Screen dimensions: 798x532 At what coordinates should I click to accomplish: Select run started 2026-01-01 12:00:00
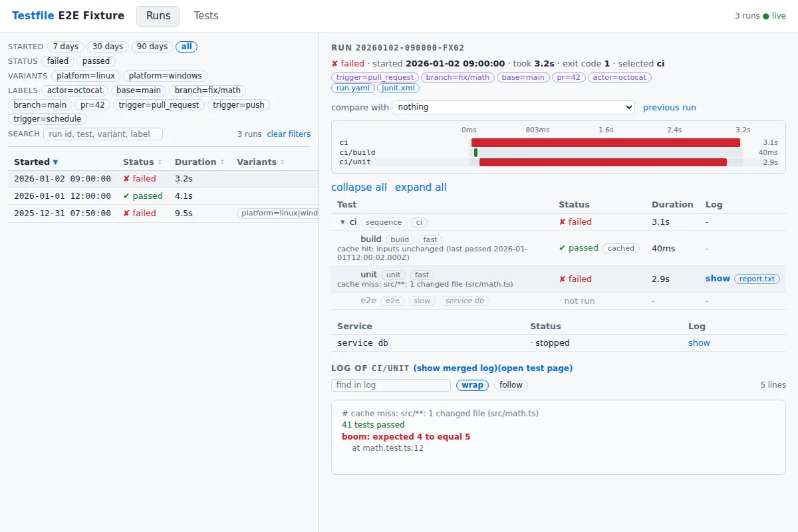pos(163,196)
